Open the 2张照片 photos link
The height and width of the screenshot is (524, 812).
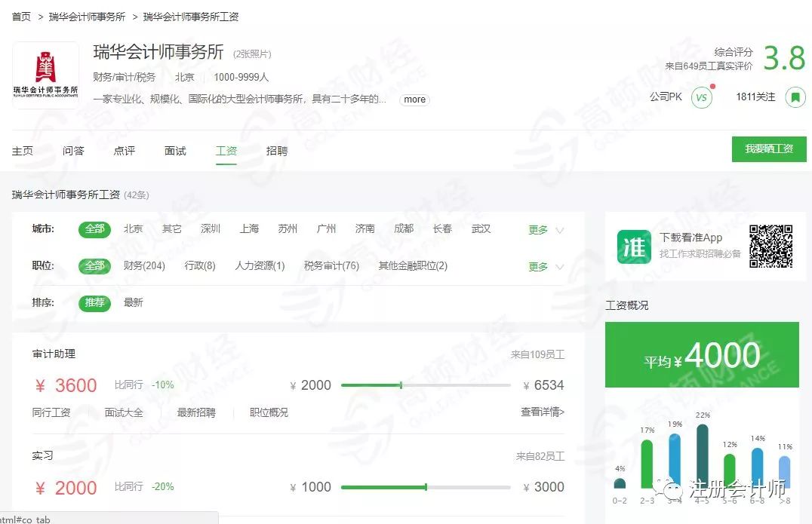[252, 54]
